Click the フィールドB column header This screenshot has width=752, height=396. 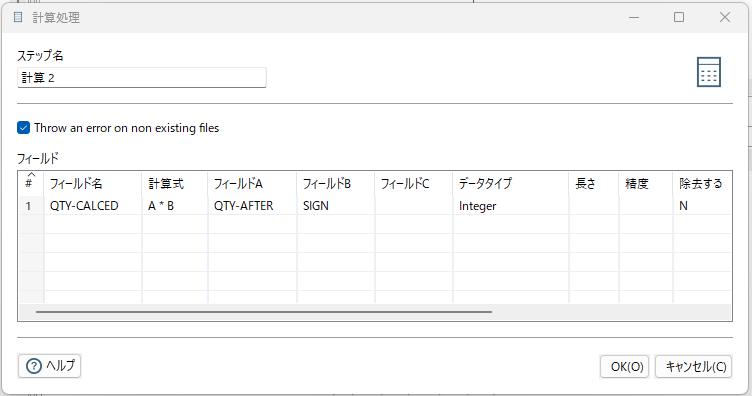point(335,183)
